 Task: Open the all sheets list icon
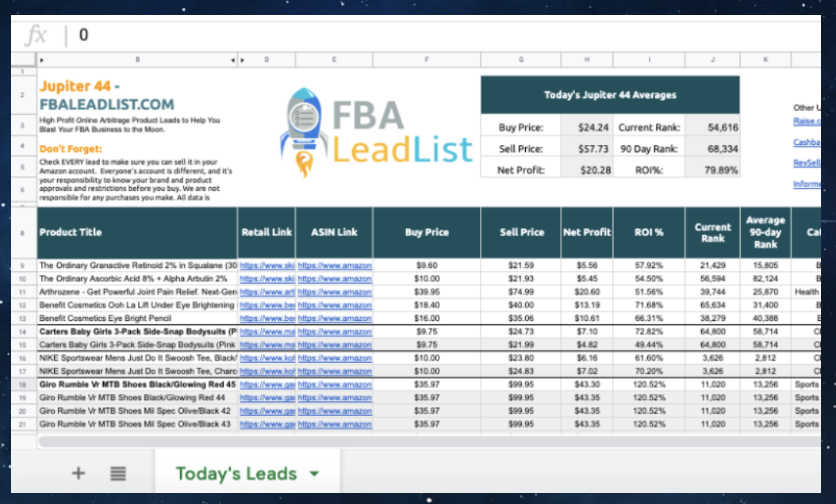118,473
